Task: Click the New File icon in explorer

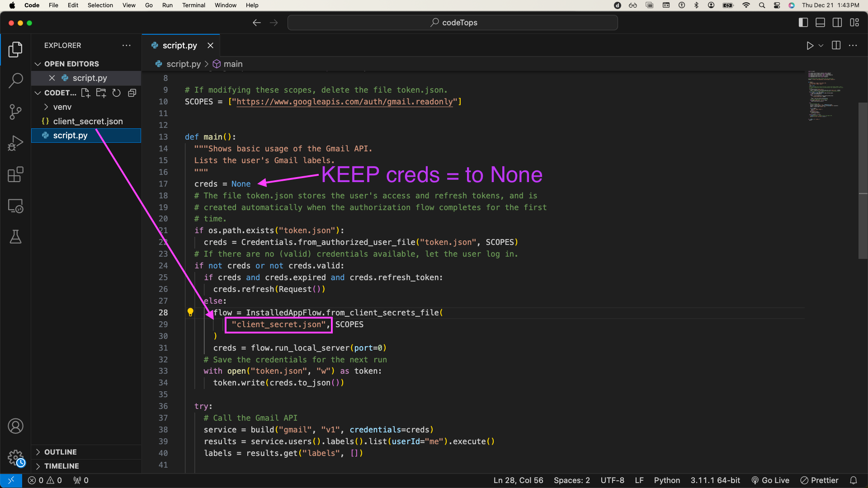Action: [85, 93]
